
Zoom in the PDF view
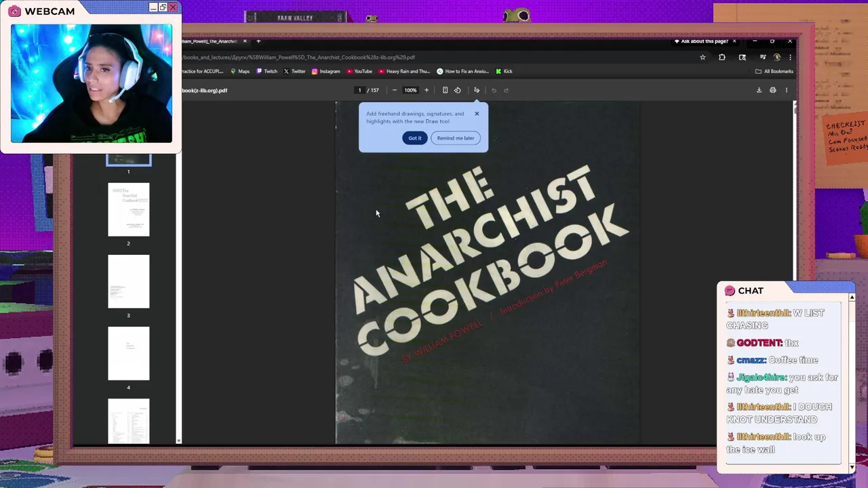point(427,90)
